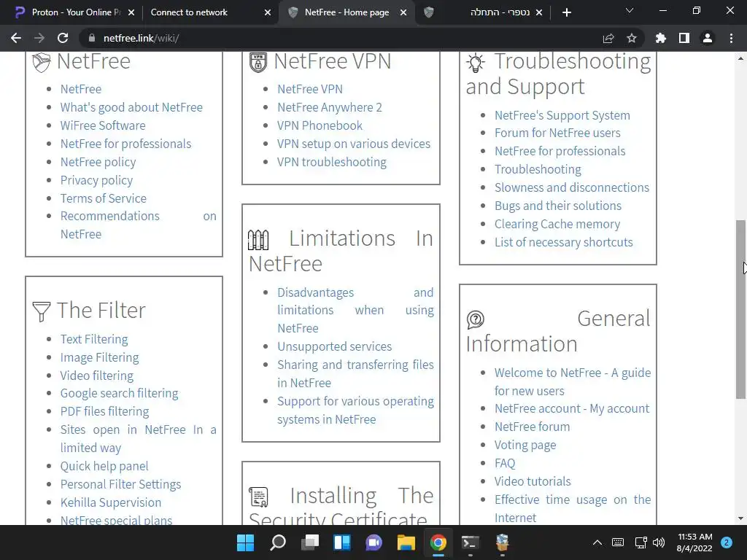Image resolution: width=747 pixels, height=560 pixels.
Task: Close the NetFree Home page tab
Action: (403, 12)
